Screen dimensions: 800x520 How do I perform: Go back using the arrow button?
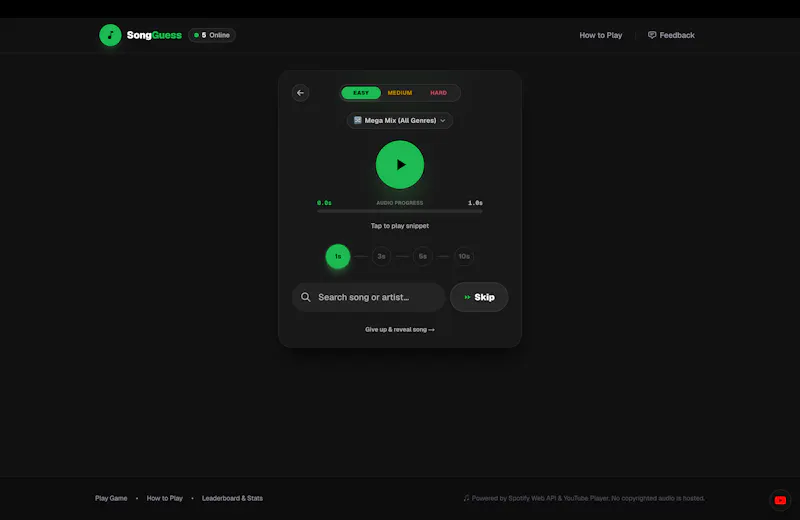pyautogui.click(x=301, y=93)
